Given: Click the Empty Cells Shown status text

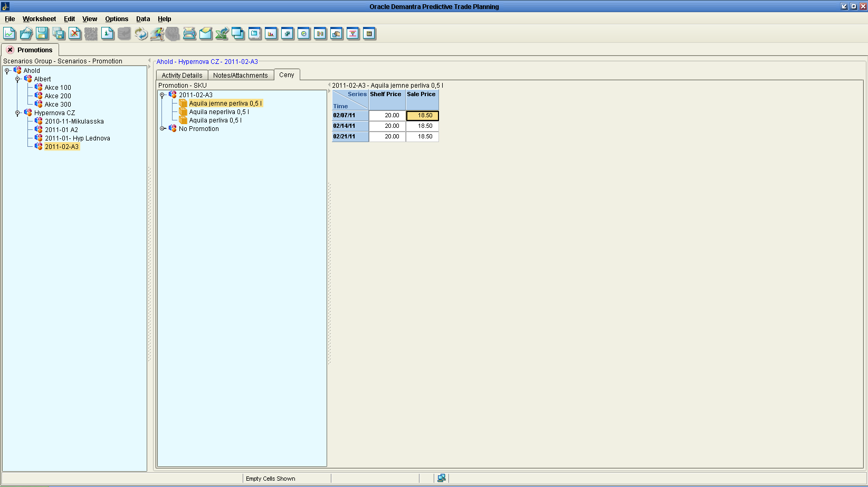Looking at the screenshot, I should 271,479.
